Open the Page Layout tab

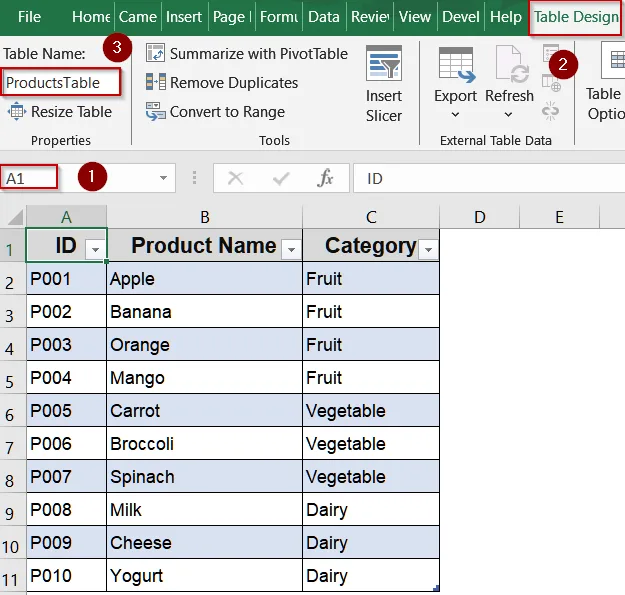232,17
